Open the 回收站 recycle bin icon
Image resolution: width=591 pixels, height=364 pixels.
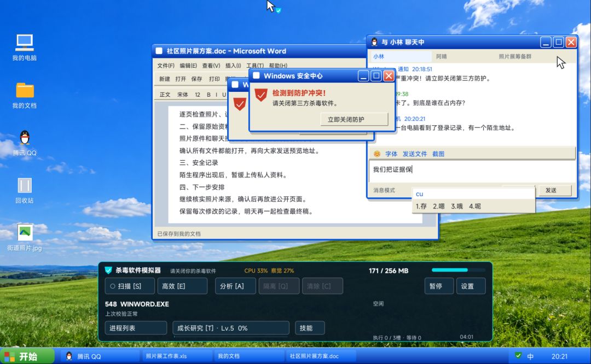[x=25, y=190]
